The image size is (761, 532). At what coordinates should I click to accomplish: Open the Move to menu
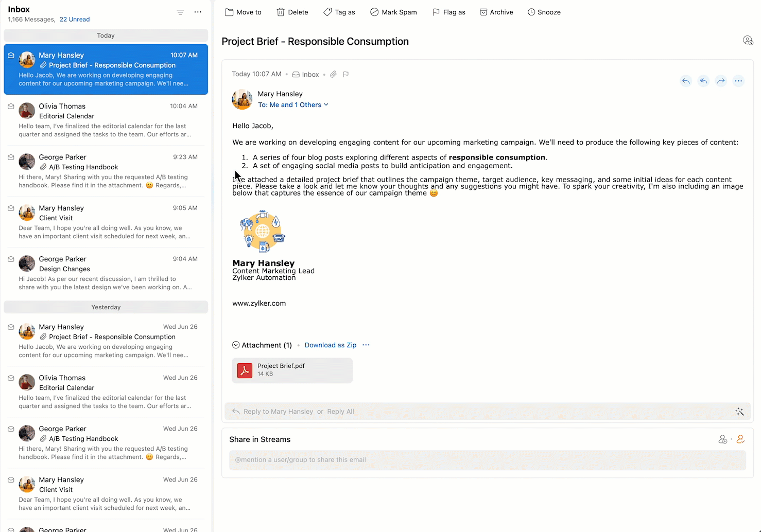tap(243, 12)
